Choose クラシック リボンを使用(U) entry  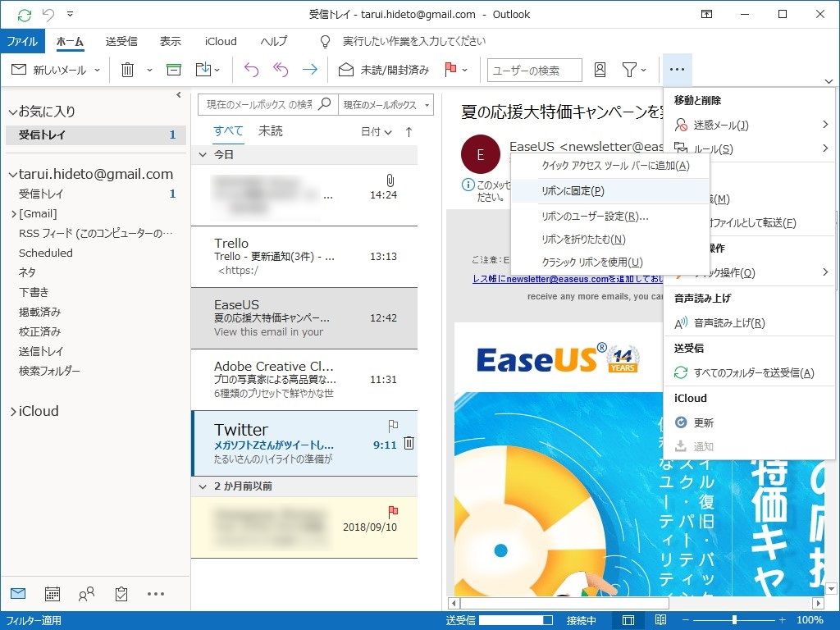point(609,262)
